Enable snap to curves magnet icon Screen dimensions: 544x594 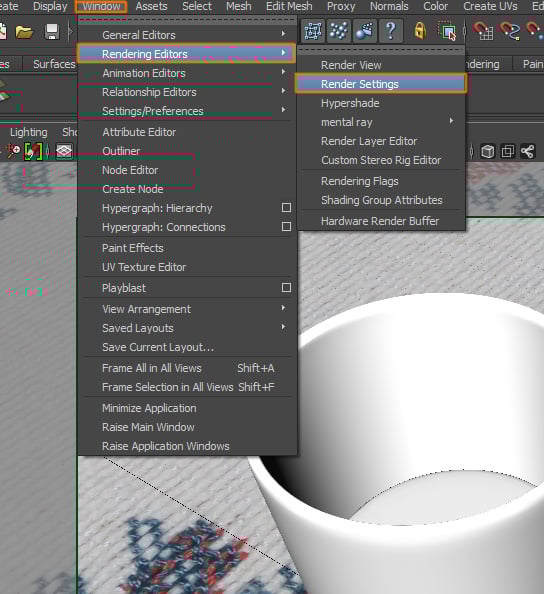[x=510, y=31]
